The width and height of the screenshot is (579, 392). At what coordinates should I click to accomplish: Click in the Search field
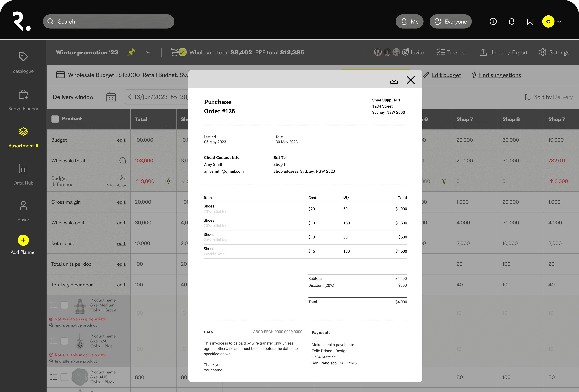(109, 22)
